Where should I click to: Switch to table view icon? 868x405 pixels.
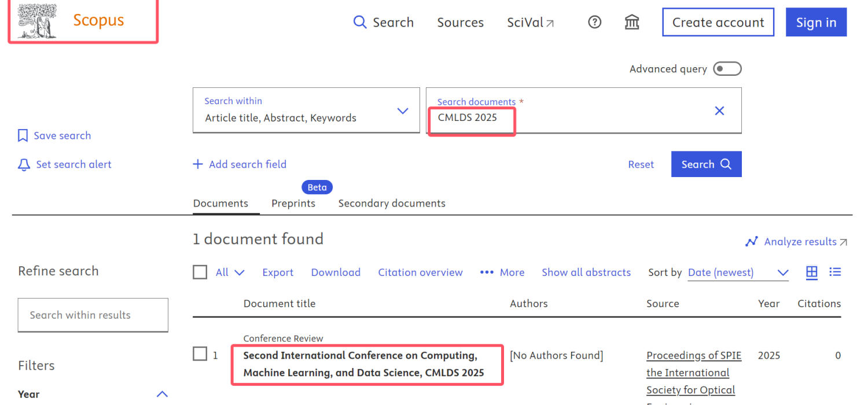pos(812,272)
